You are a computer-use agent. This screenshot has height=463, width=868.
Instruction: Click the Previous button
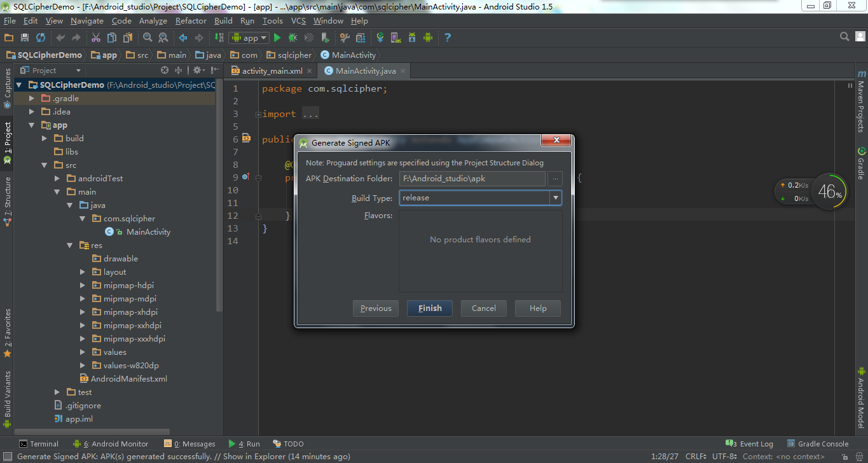point(376,308)
